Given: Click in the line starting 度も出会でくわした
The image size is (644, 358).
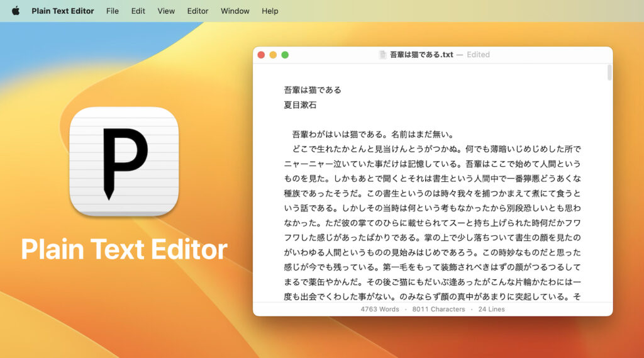Looking at the screenshot, I should click(x=433, y=296).
